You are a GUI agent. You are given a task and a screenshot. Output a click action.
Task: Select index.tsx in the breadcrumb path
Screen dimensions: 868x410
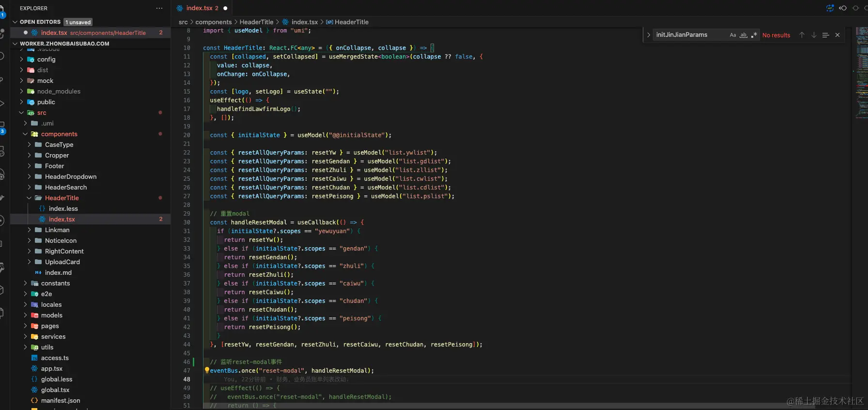pos(304,22)
